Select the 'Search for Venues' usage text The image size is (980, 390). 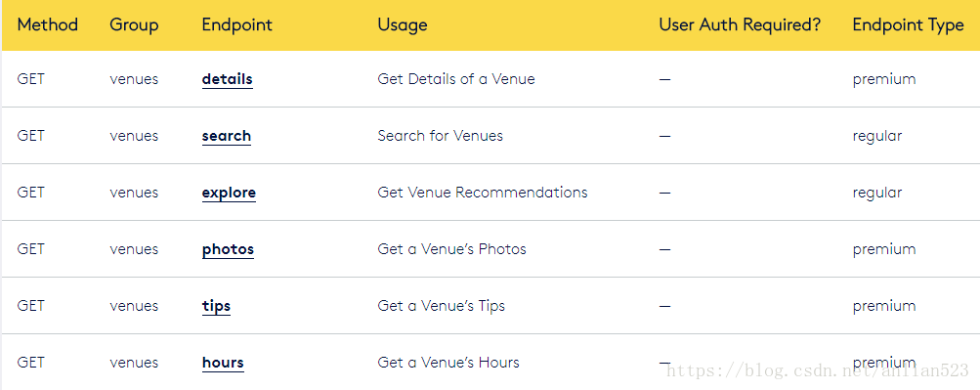pyautogui.click(x=440, y=136)
